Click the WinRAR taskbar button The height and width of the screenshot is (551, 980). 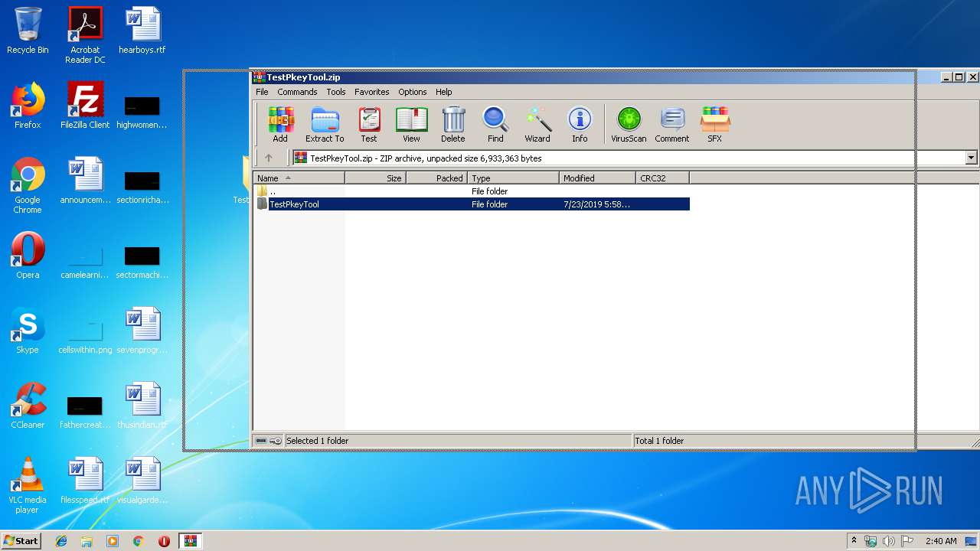click(x=191, y=541)
